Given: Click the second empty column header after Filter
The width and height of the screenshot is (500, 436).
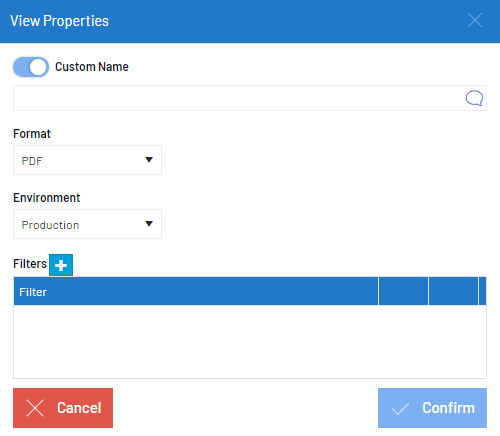Looking at the screenshot, I should 453,291.
